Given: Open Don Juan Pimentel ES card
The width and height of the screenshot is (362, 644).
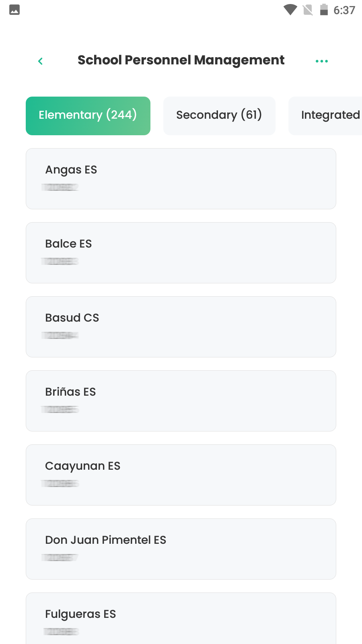Looking at the screenshot, I should tap(181, 549).
